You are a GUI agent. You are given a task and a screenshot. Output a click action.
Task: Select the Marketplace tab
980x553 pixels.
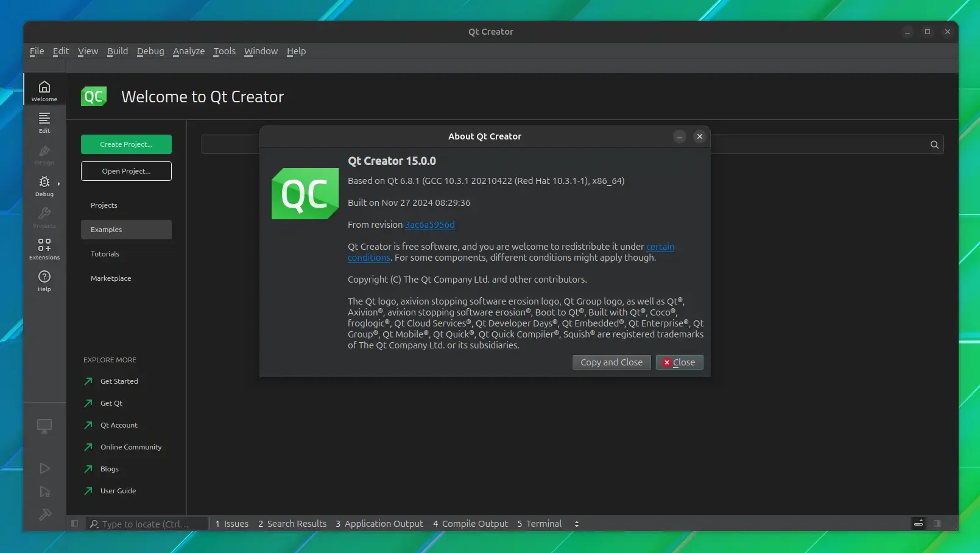pyautogui.click(x=126, y=278)
